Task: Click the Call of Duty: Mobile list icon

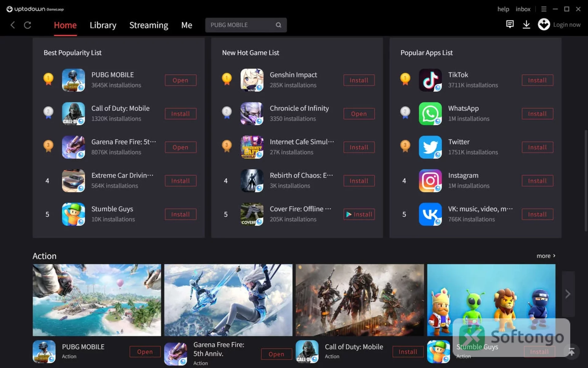Action: click(73, 113)
